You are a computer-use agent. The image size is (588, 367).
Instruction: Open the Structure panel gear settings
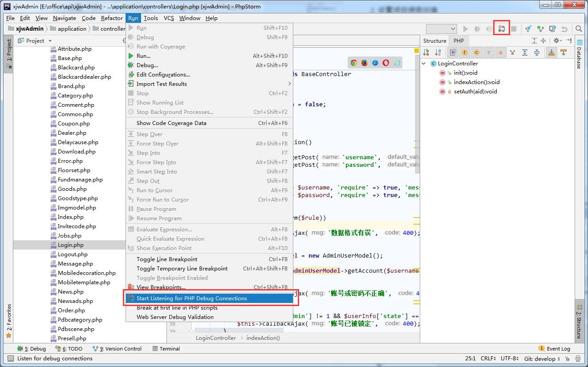557,40
